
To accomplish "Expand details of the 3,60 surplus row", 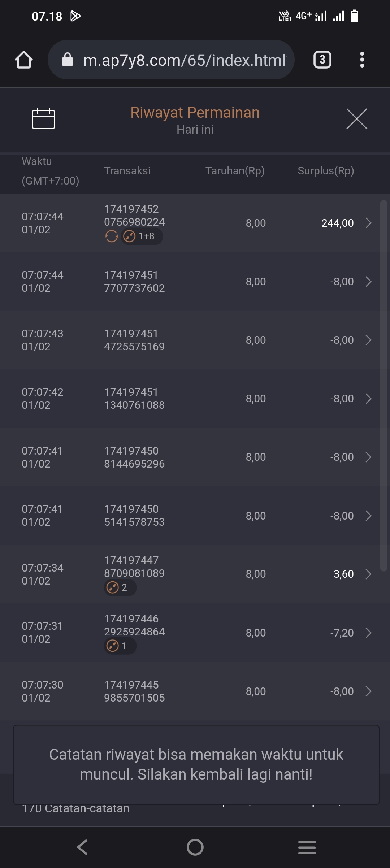I will click(x=368, y=574).
